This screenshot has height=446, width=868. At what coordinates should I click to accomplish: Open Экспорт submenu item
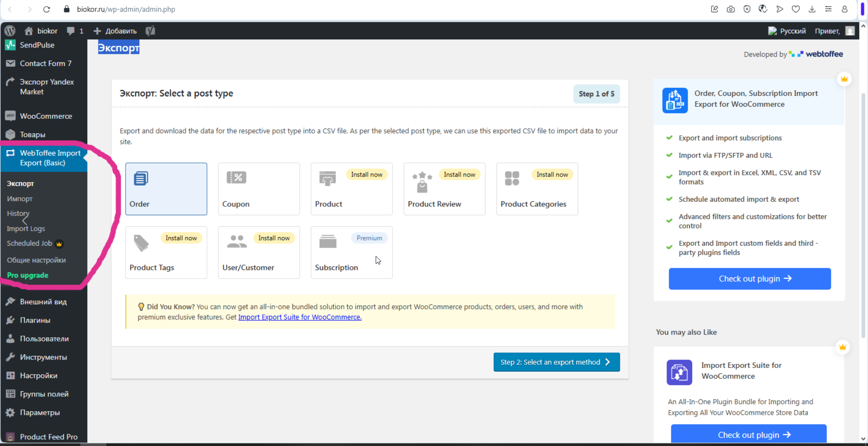coord(20,184)
